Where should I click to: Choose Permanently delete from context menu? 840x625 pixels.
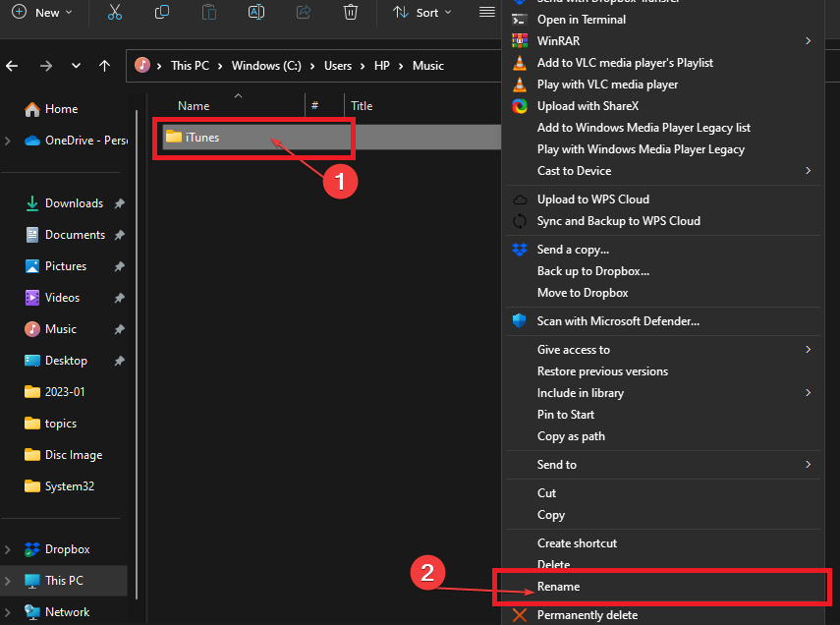(663, 615)
